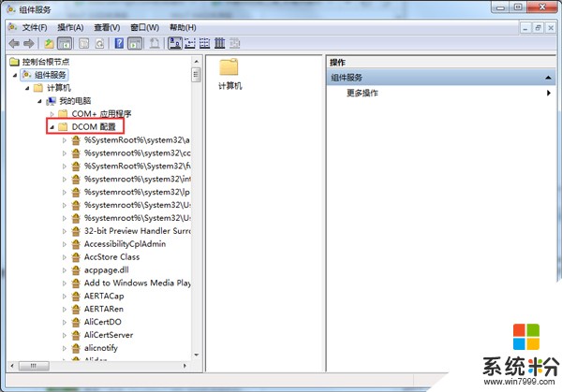The width and height of the screenshot is (562, 392).
Task: Go forward using the toolbar forward arrow
Action: [29, 44]
